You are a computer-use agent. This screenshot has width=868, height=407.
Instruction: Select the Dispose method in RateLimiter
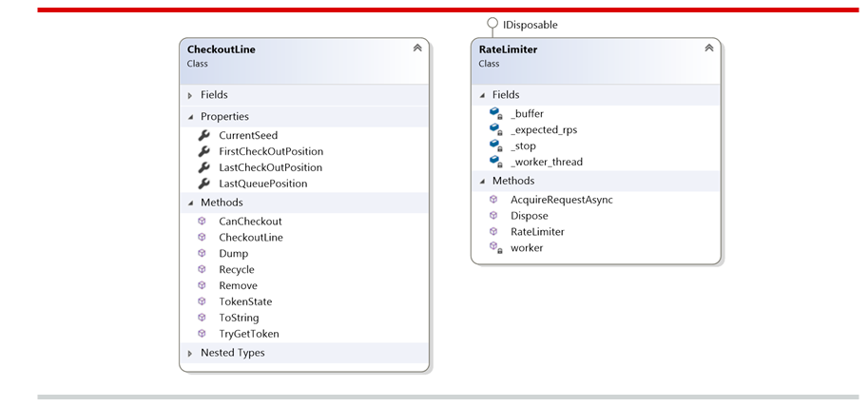point(529,216)
